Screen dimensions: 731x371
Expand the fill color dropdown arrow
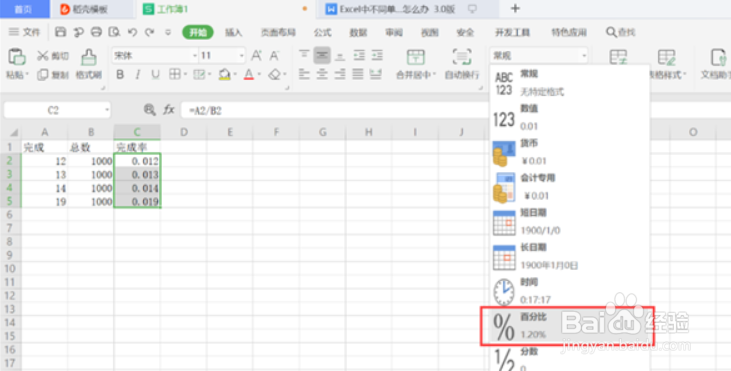pyautogui.click(x=235, y=74)
